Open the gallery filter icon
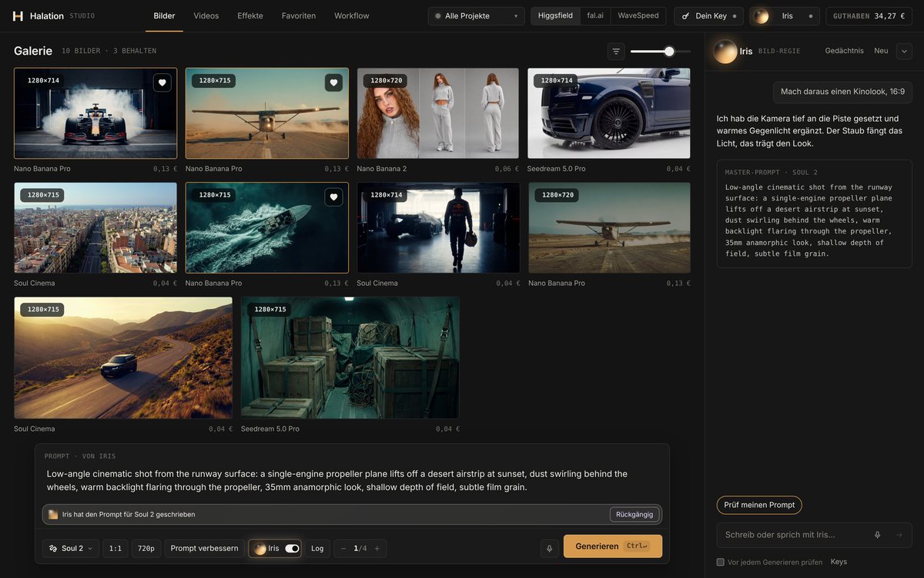The height and width of the screenshot is (578, 924). 616,52
